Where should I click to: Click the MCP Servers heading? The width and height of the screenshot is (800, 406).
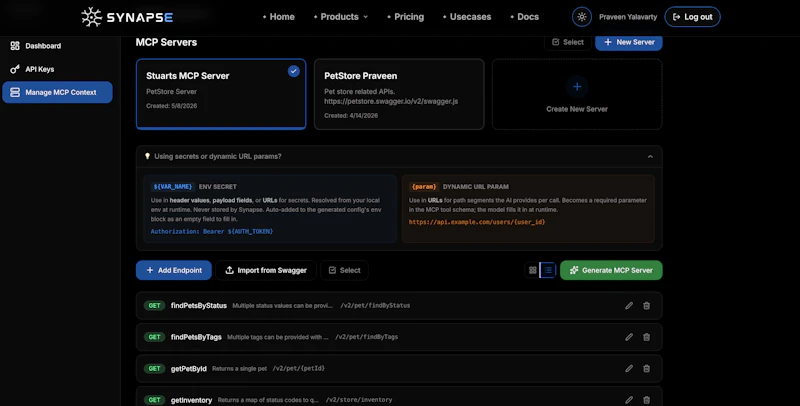click(x=166, y=42)
